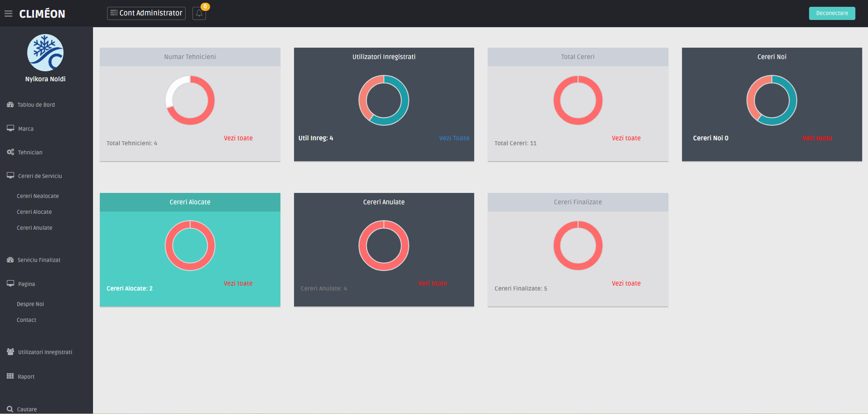Open Cereri Nealocate submenu item

click(38, 196)
